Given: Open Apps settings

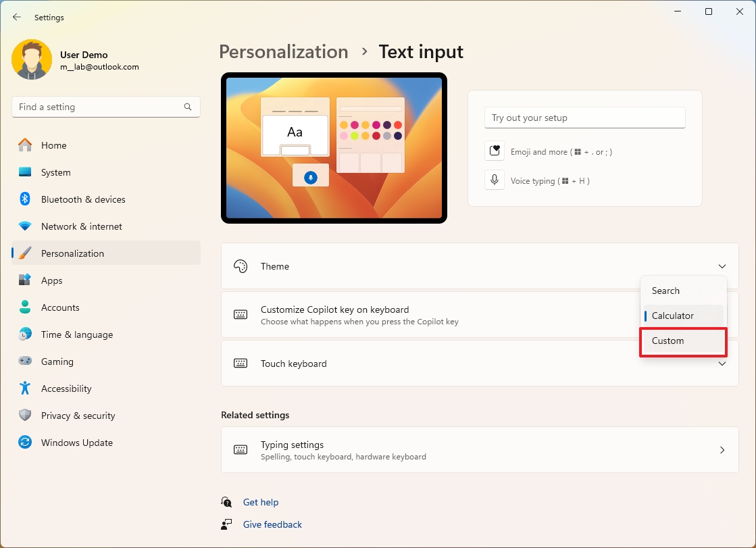Looking at the screenshot, I should coord(106,280).
